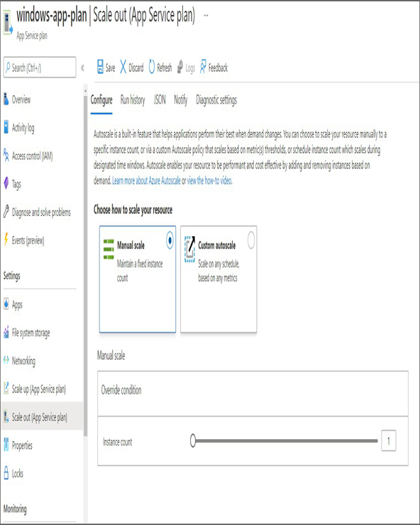
Task: Open Tags via its purple tag icon
Action: click(x=6, y=184)
